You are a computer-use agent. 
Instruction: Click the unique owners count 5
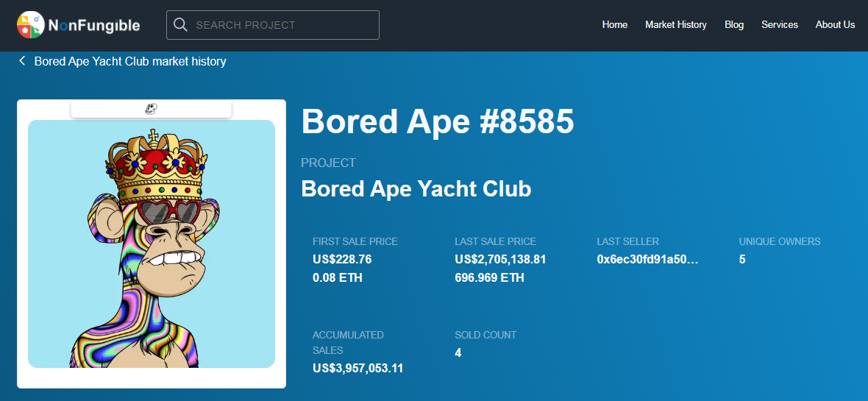tap(742, 259)
